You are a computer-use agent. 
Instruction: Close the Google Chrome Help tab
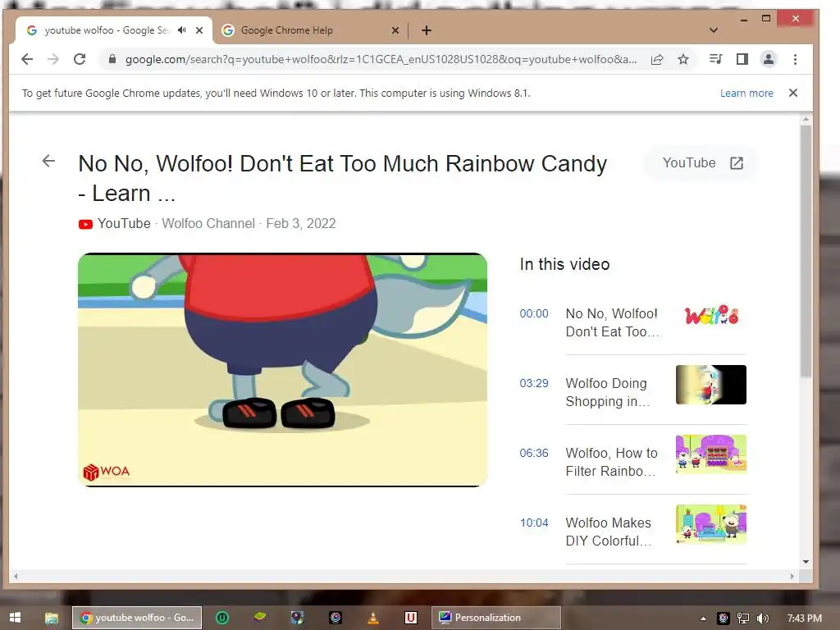pos(395,30)
